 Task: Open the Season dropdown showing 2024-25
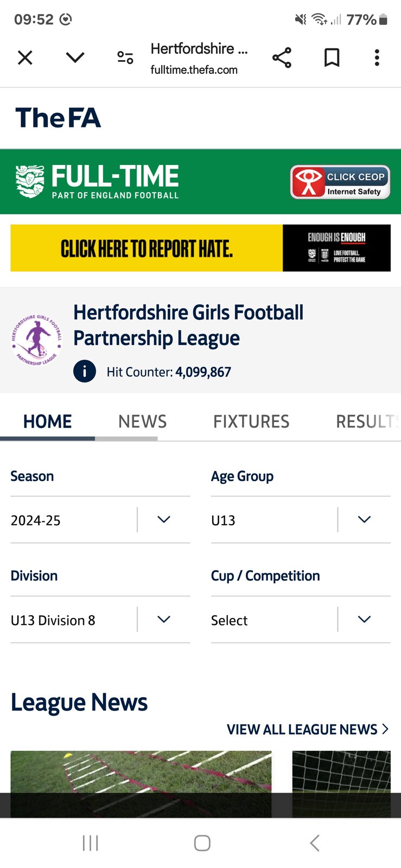coord(100,520)
